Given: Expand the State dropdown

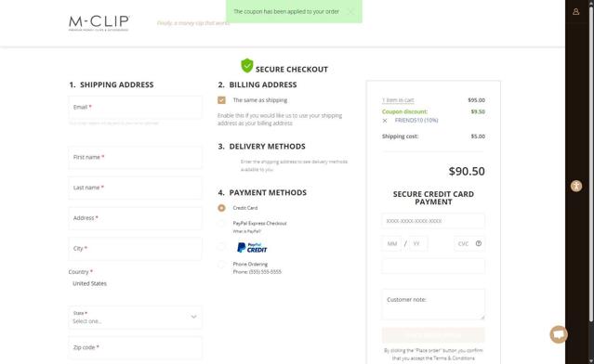Looking at the screenshot, I should pyautogui.click(x=135, y=317).
